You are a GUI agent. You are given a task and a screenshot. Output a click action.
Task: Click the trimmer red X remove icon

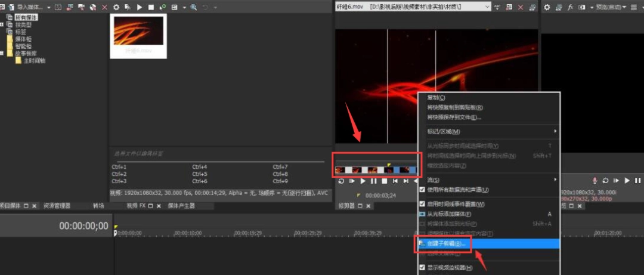[x=521, y=7]
